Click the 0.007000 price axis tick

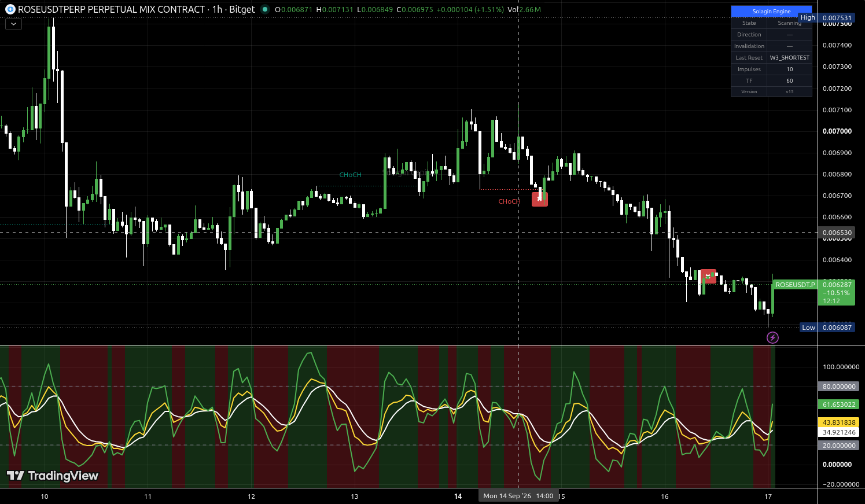pyautogui.click(x=837, y=131)
